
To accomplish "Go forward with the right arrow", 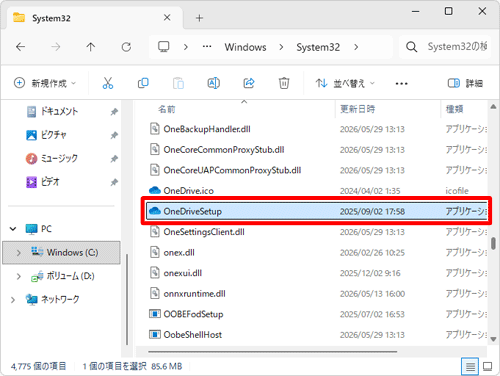I will pos(56,47).
